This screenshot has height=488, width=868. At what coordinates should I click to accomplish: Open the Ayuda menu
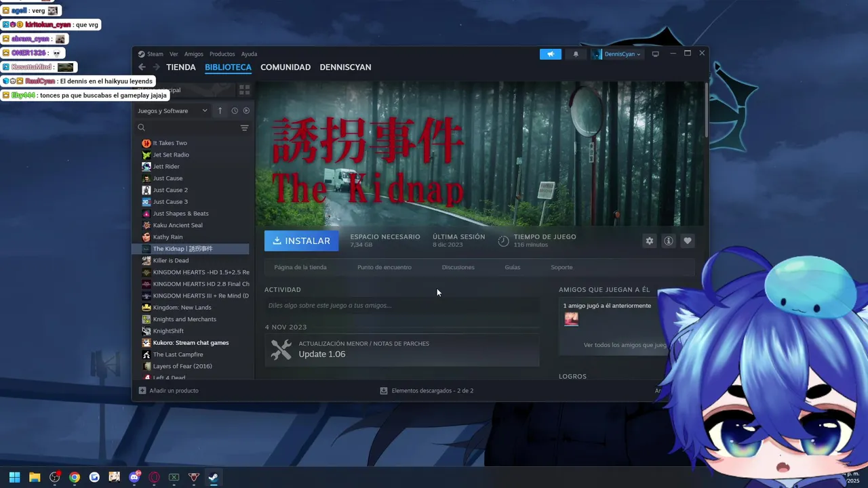[x=249, y=54]
